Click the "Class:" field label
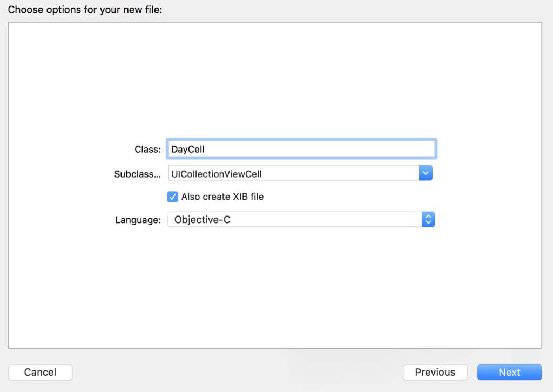Viewport: 553px width, 392px height. 147,150
